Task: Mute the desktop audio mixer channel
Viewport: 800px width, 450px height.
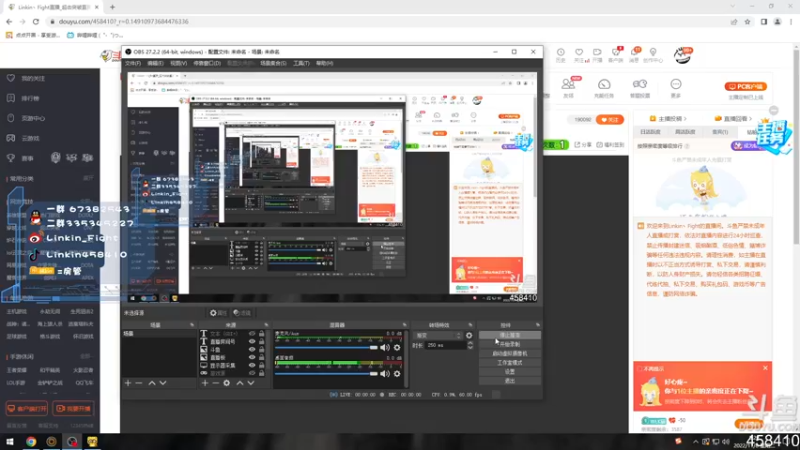Action: click(385, 373)
